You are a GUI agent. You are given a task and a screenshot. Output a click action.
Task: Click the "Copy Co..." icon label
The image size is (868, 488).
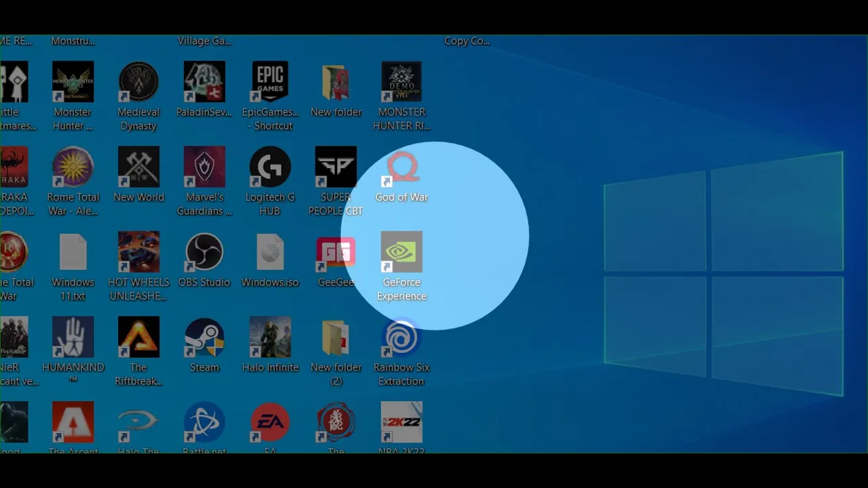tap(467, 41)
